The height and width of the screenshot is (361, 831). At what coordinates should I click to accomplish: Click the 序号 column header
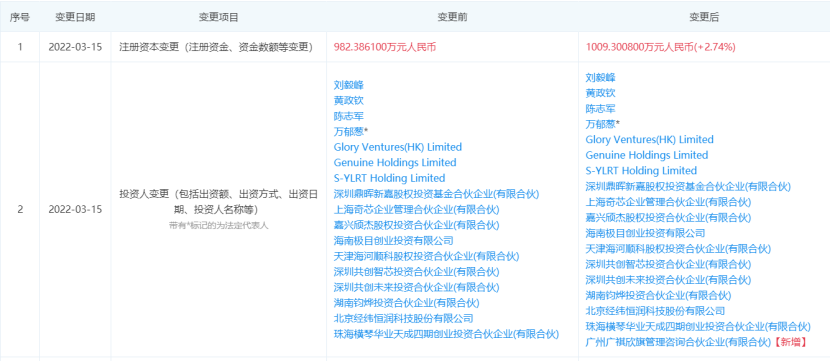pyautogui.click(x=20, y=17)
